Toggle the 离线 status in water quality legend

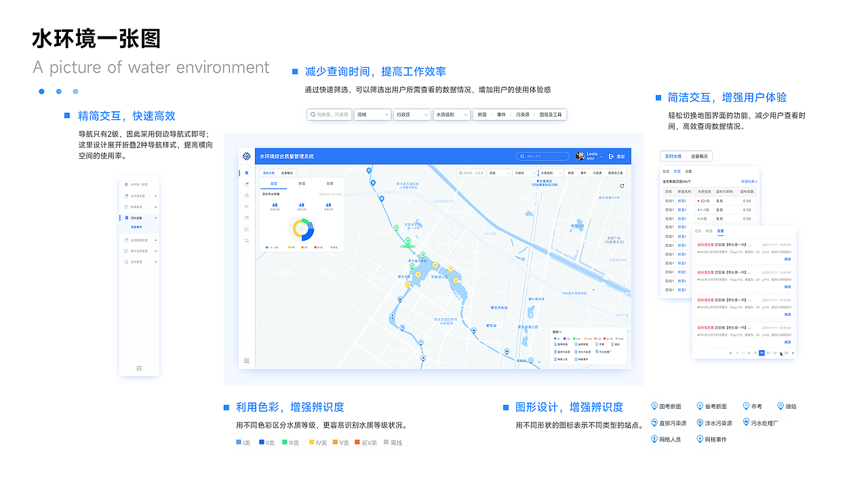pyautogui.click(x=385, y=442)
